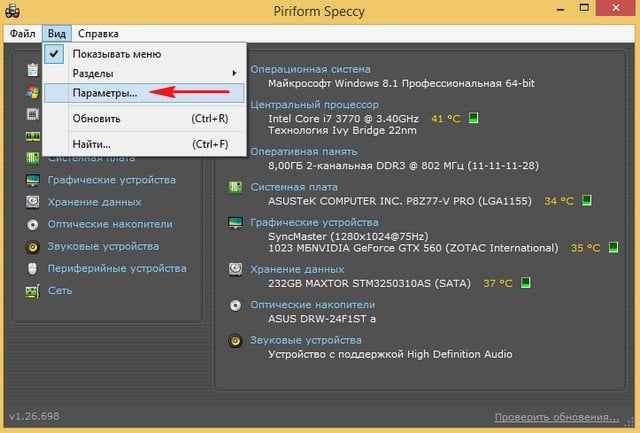Toggle the Показывать меню checkmark
The height and width of the screenshot is (433, 640).
click(x=54, y=54)
